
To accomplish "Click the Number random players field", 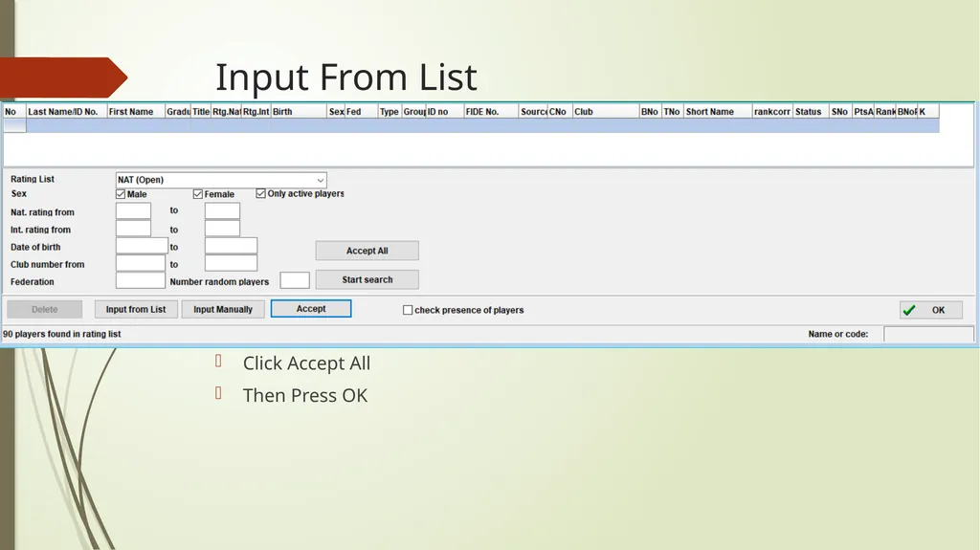I will coord(295,280).
